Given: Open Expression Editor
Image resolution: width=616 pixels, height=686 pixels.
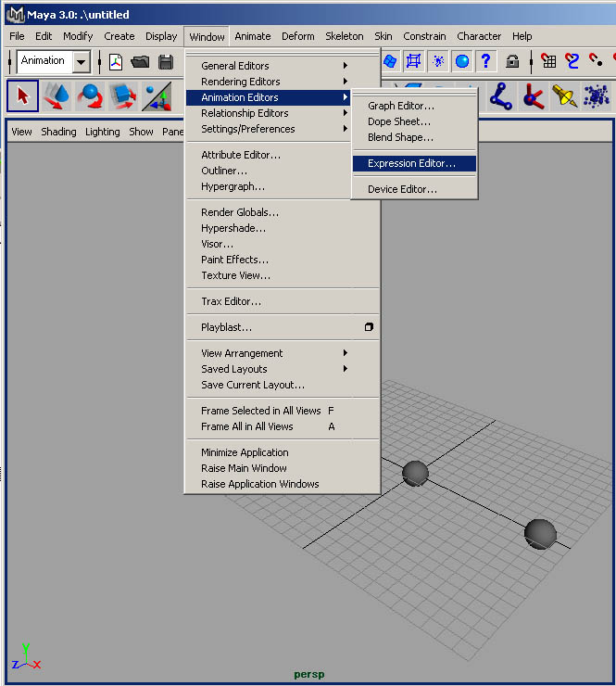Looking at the screenshot, I should coord(414,163).
